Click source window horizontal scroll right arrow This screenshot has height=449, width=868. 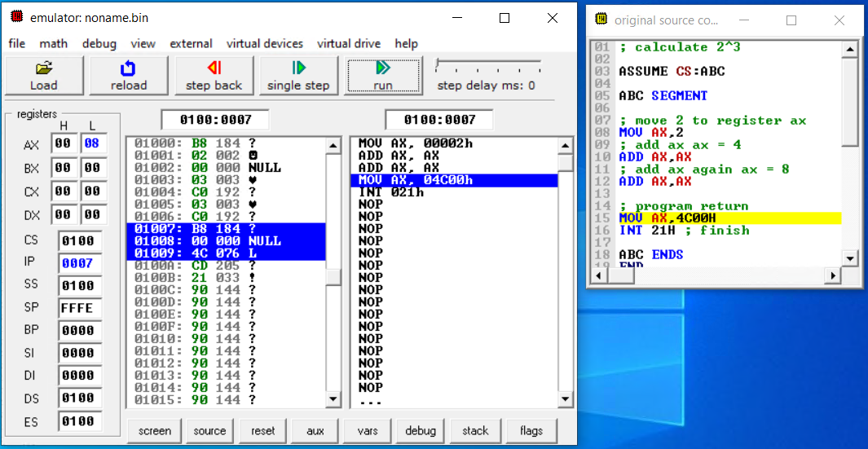[834, 275]
